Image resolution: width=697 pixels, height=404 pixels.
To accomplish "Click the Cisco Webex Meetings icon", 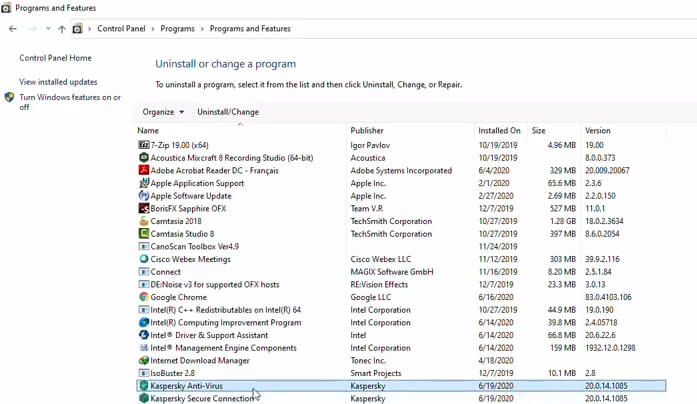I will (144, 259).
